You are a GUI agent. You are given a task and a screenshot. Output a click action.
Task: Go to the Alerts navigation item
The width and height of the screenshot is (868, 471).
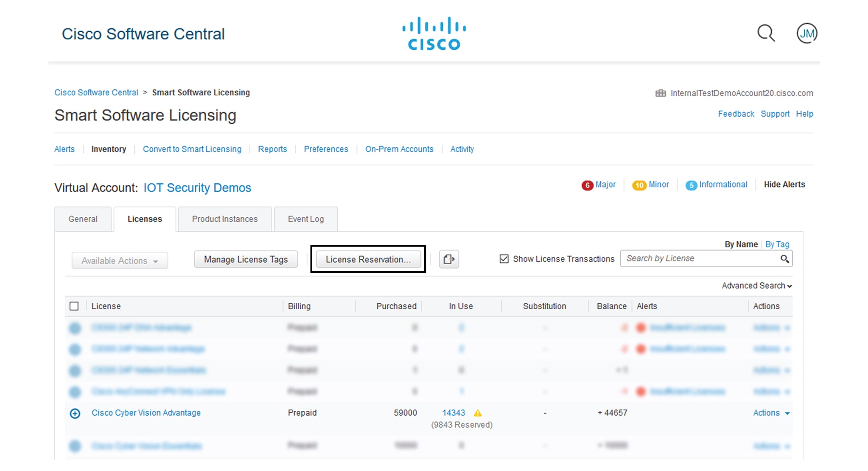[64, 149]
